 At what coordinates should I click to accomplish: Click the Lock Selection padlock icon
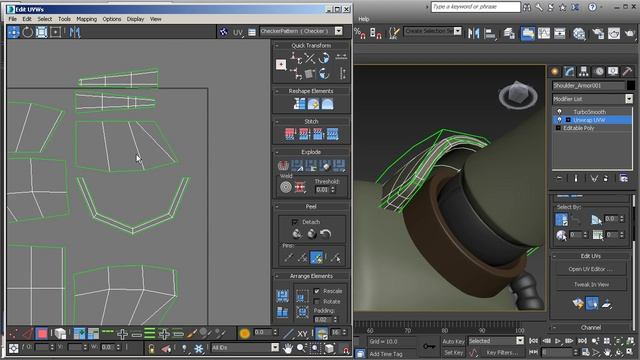point(151,348)
